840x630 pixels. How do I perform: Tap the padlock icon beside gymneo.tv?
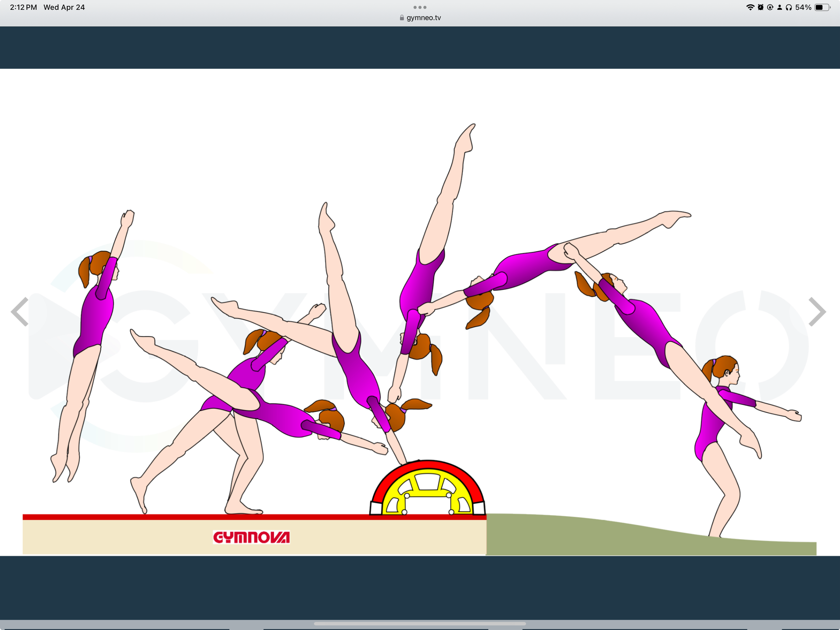coord(402,17)
